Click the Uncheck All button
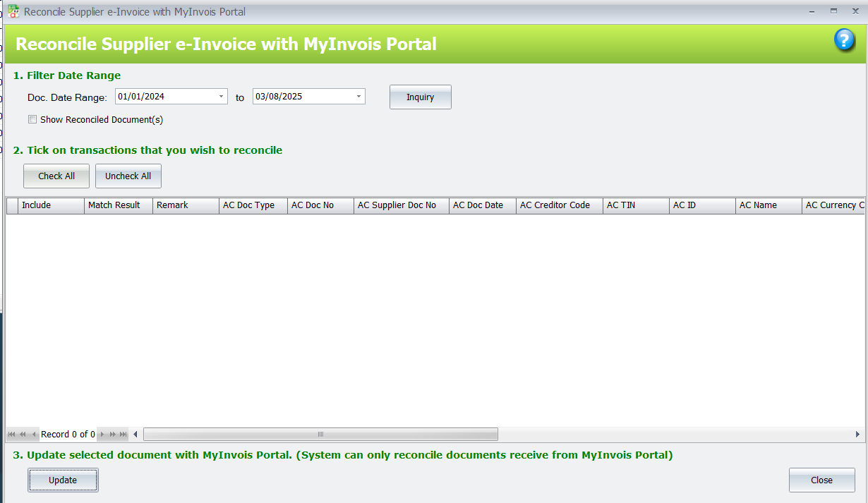 pyautogui.click(x=128, y=176)
